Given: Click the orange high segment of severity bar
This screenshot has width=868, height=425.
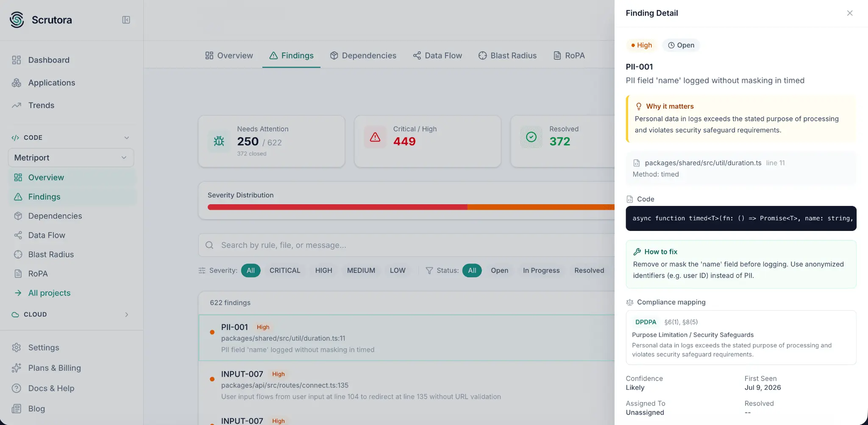Looking at the screenshot, I should 541,207.
